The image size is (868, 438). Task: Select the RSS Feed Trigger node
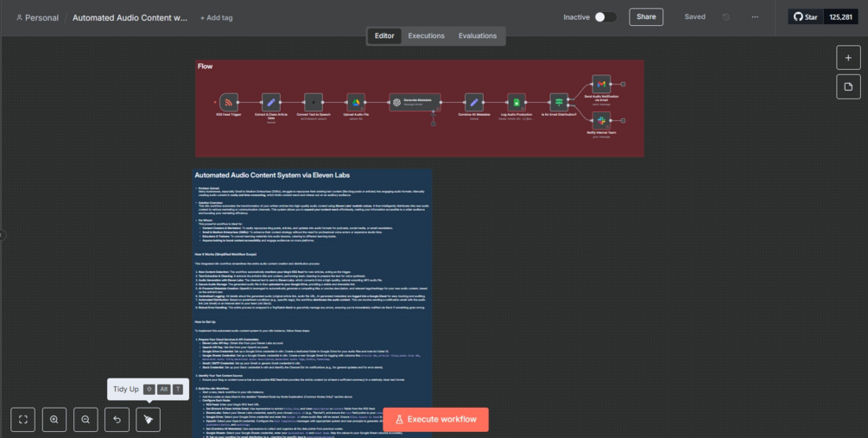229,103
